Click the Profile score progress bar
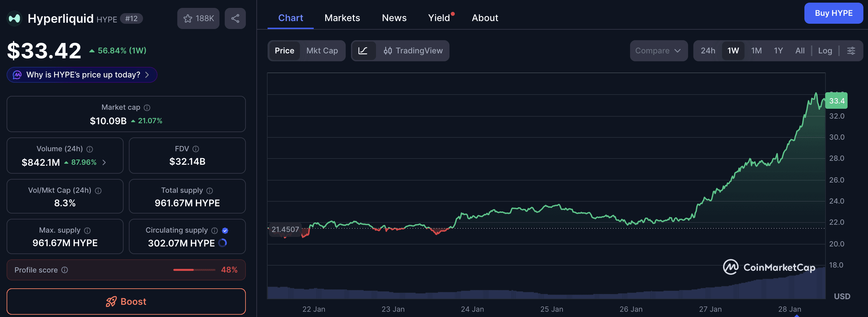Viewport: 868px width, 317px height. coord(194,270)
